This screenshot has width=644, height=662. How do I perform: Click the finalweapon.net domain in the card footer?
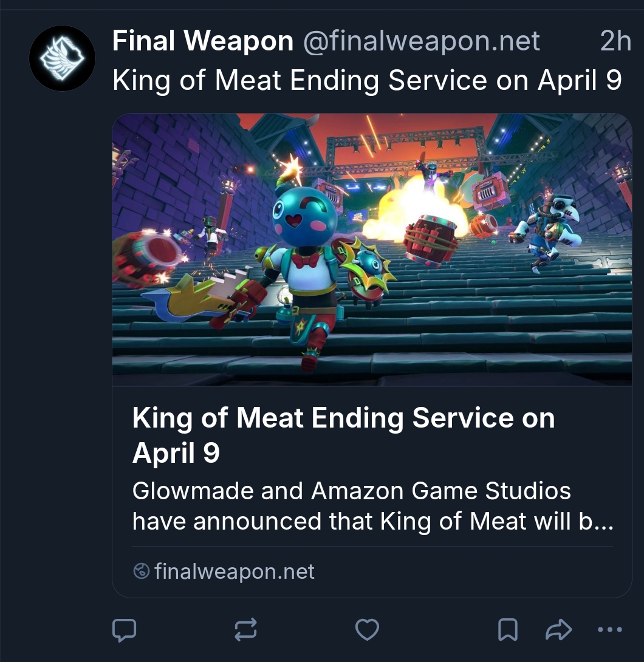(235, 572)
